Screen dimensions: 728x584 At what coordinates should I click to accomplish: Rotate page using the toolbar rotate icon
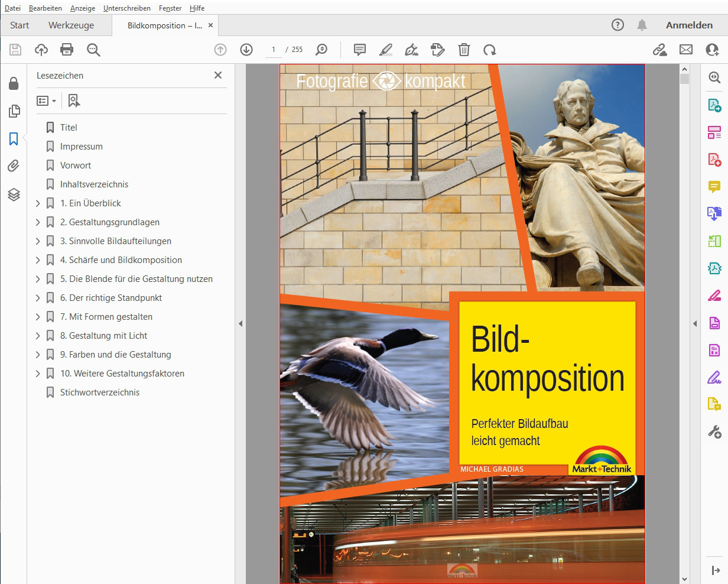point(489,50)
